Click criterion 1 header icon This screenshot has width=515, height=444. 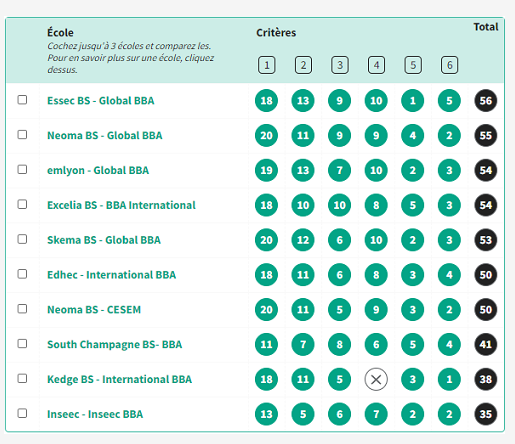click(x=267, y=65)
